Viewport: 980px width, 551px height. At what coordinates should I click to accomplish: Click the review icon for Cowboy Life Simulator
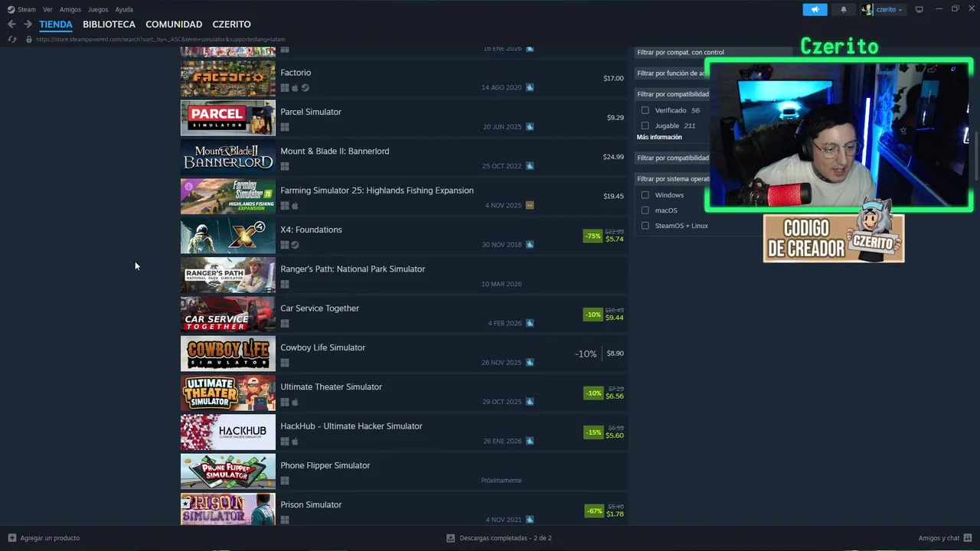tap(530, 363)
